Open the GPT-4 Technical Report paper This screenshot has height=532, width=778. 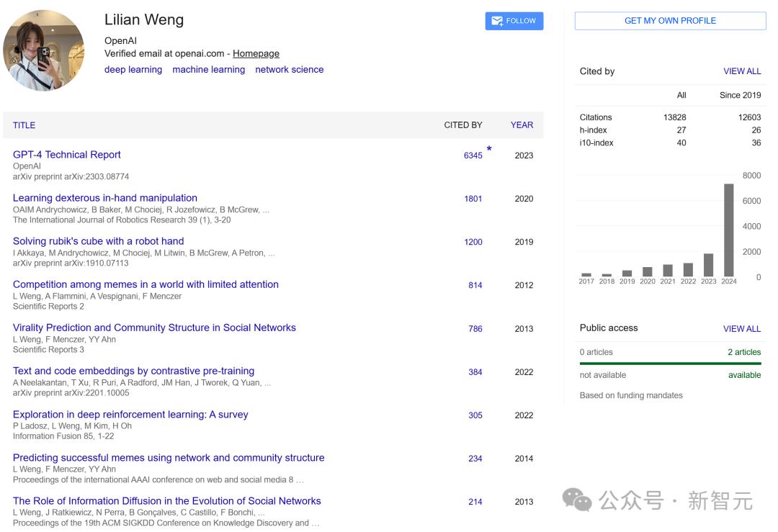67,155
